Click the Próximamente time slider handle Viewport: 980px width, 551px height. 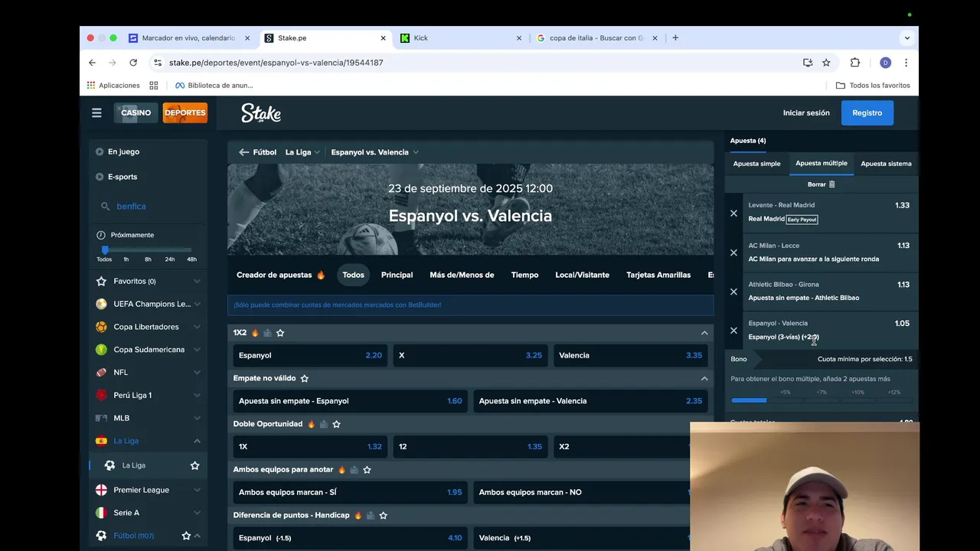[x=105, y=250]
